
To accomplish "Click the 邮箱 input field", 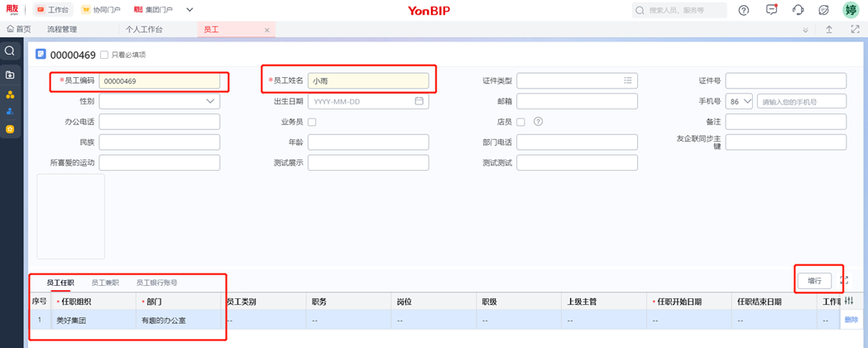I will tap(578, 101).
